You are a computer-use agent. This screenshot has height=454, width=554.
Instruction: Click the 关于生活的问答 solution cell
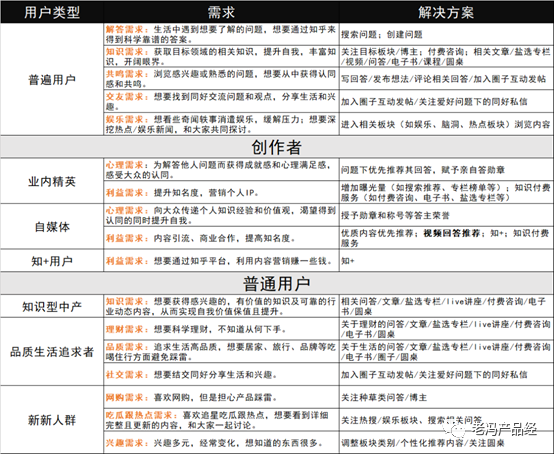pos(446,352)
